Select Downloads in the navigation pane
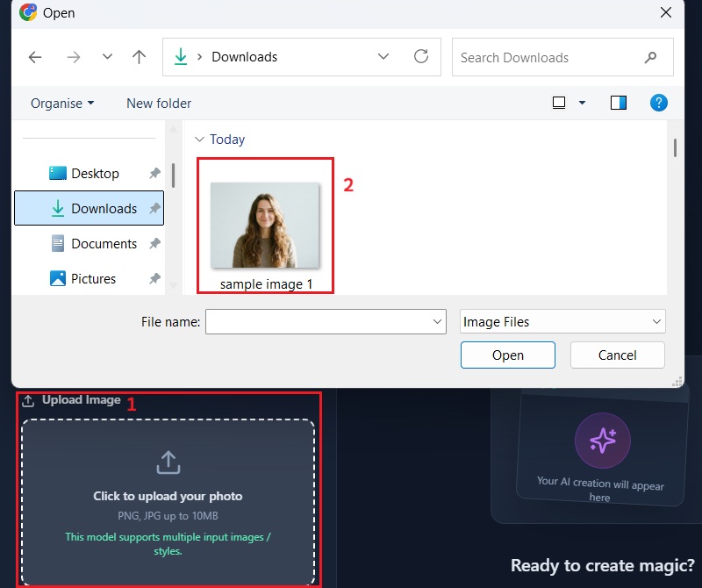The width and height of the screenshot is (702, 588). [x=90, y=208]
